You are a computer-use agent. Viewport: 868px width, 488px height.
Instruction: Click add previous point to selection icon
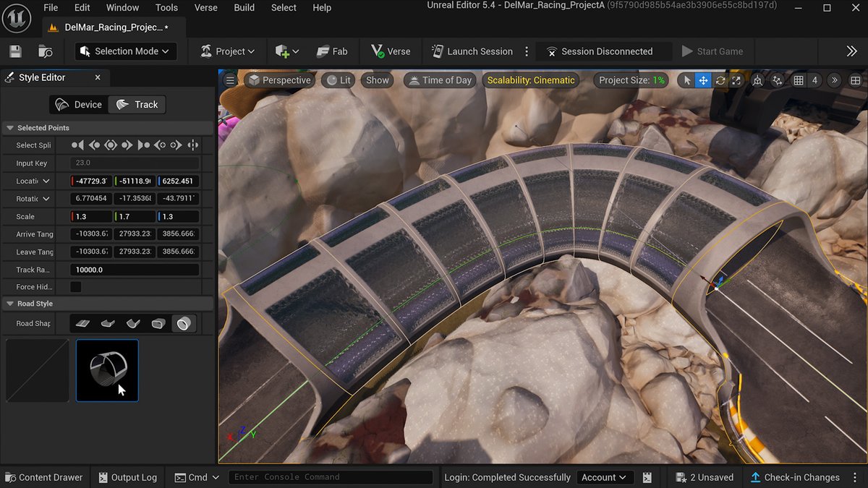[x=160, y=145]
